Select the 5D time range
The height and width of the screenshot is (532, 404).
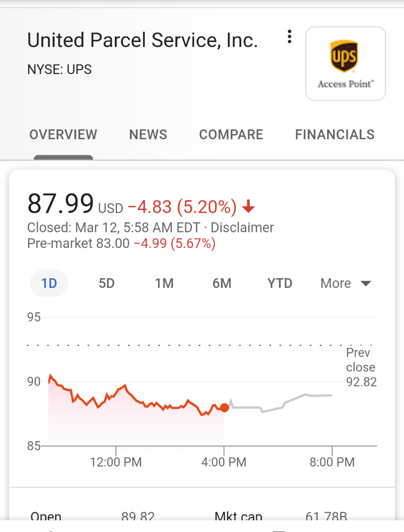107,284
